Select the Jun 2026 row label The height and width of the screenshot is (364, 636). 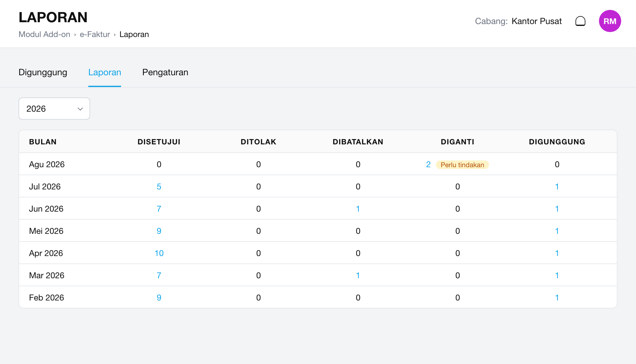46,209
